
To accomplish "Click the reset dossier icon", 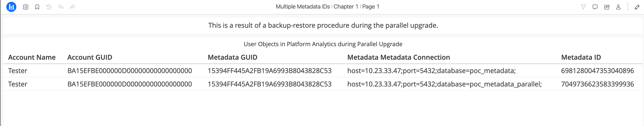I will pos(49,7).
